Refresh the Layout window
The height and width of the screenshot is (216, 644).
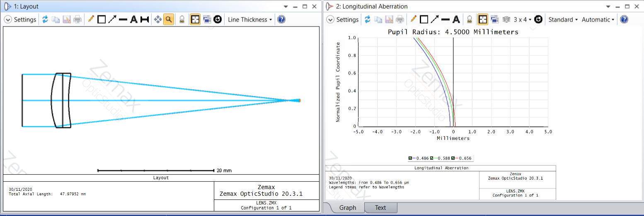45,19
